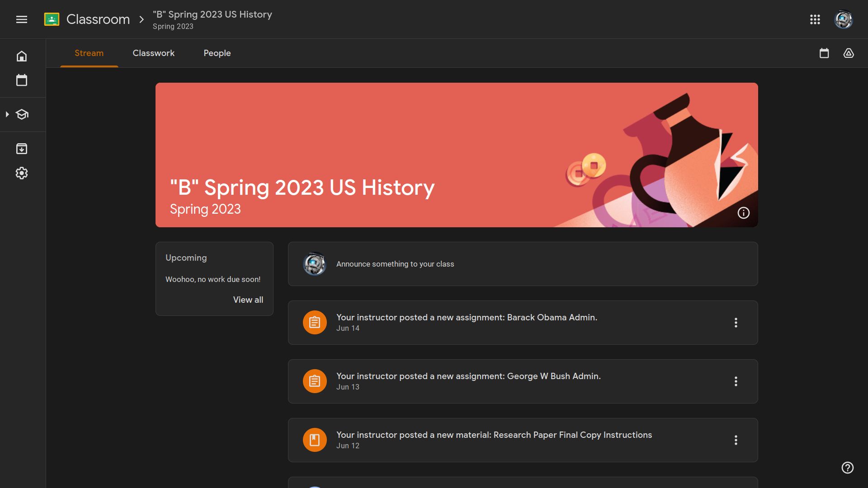This screenshot has width=868, height=488.
Task: Click the Settings gear icon sidebar
Action: point(21,173)
